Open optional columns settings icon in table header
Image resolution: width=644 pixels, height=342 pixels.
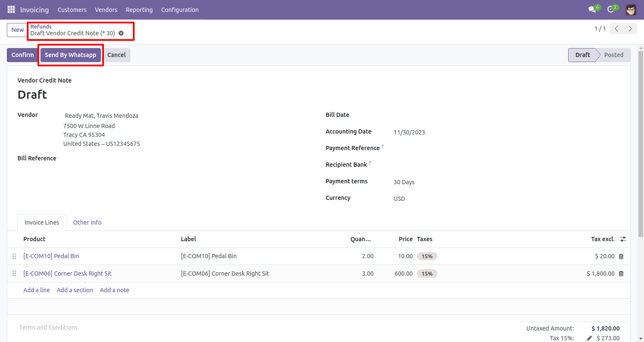coord(623,239)
